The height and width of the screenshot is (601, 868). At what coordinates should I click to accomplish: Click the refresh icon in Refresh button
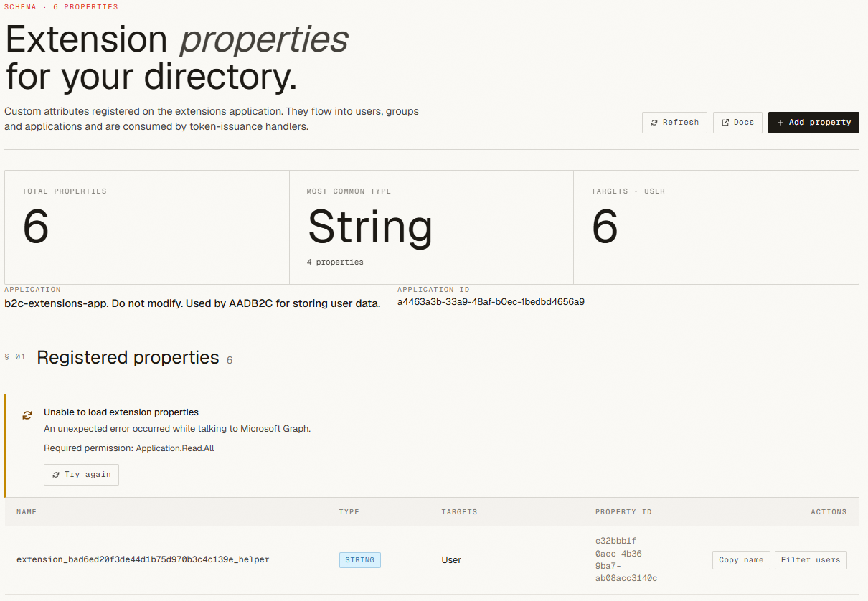point(654,123)
